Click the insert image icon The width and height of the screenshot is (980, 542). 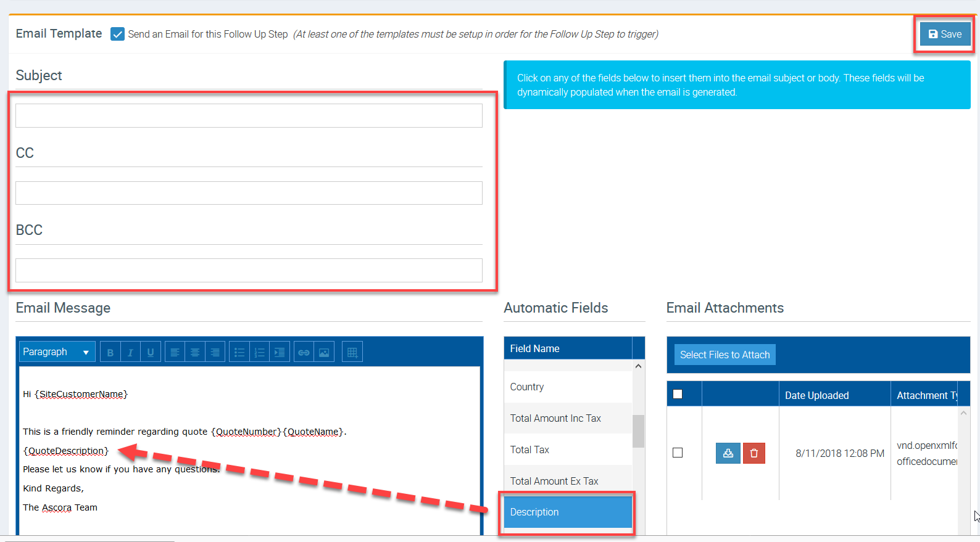(324, 352)
